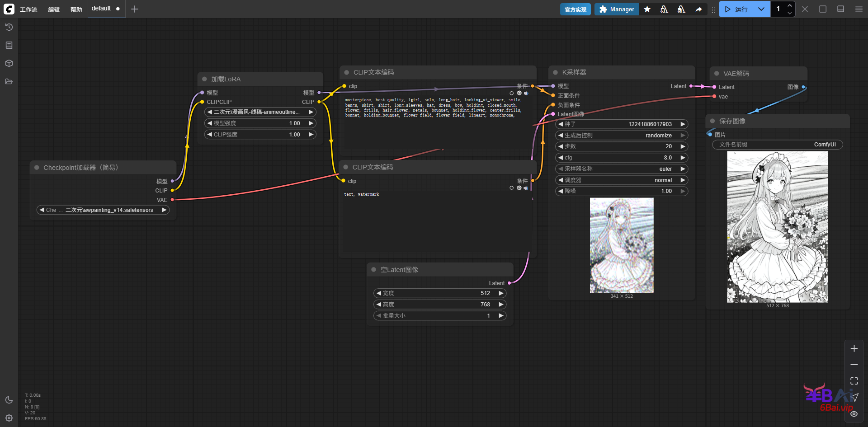
Task: Click the square clear-queue icon
Action: [823, 9]
